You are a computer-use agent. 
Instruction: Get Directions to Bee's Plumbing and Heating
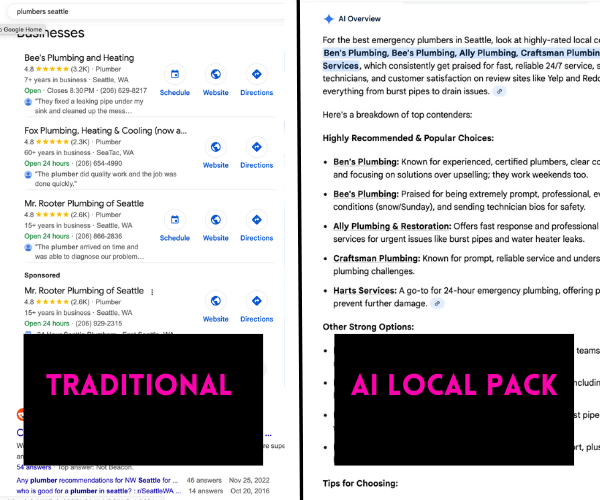[256, 78]
